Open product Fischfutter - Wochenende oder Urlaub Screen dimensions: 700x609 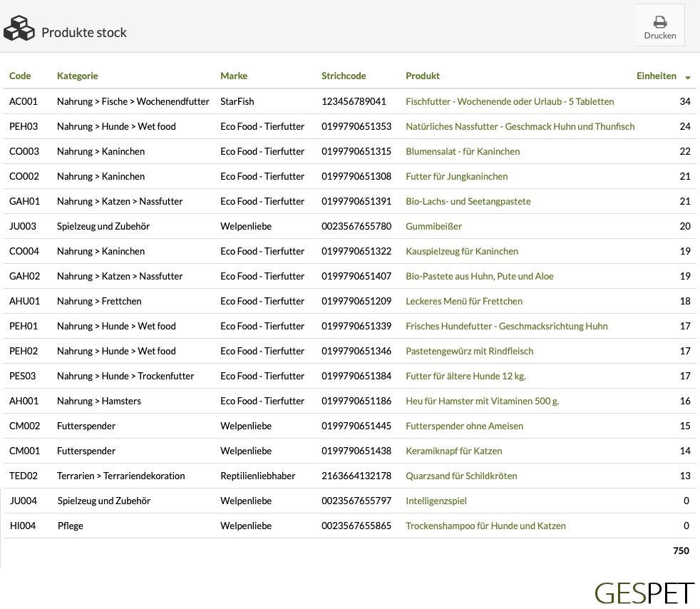point(510,101)
